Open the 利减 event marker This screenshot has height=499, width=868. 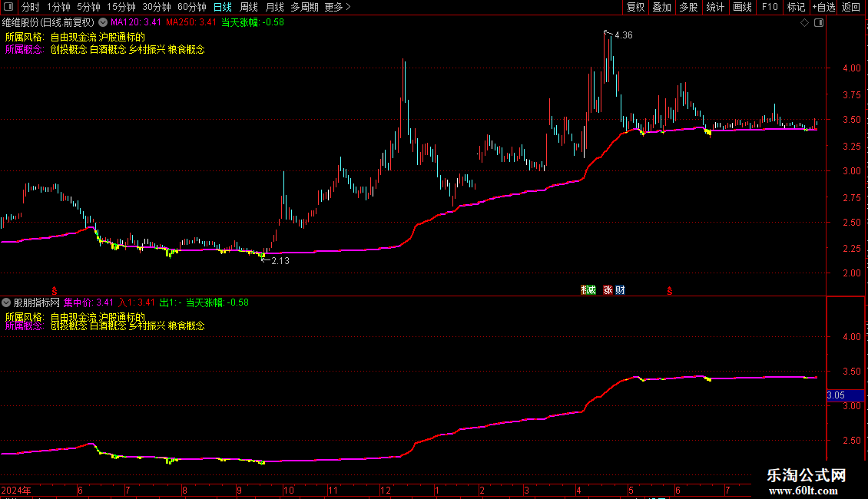[x=588, y=290]
